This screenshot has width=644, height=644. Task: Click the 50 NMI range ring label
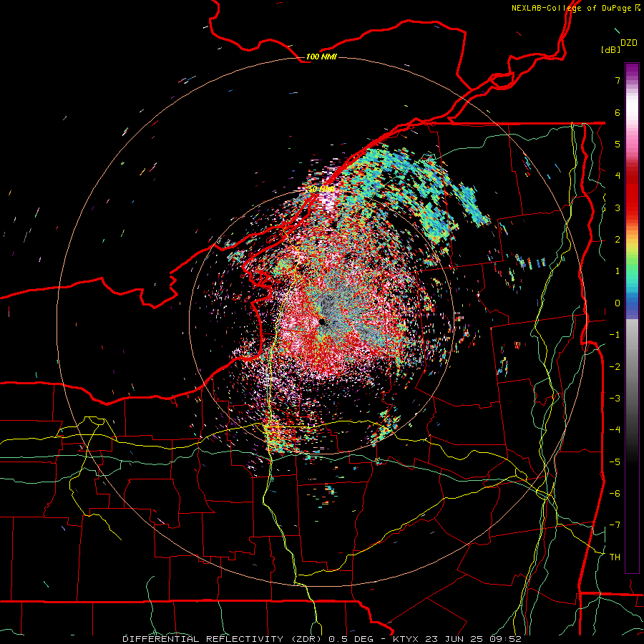pos(321,190)
